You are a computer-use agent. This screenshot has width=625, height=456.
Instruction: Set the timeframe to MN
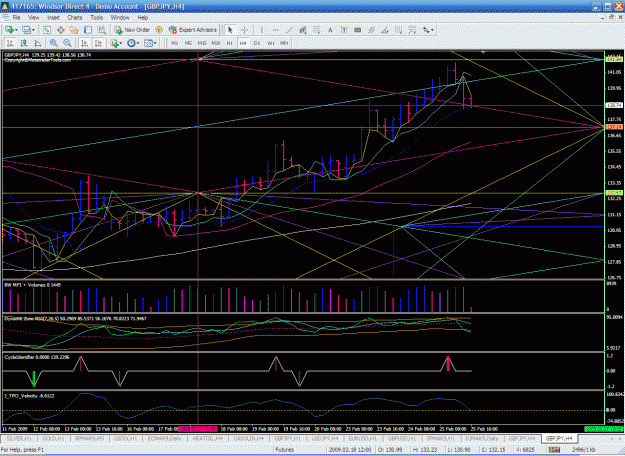click(x=284, y=43)
